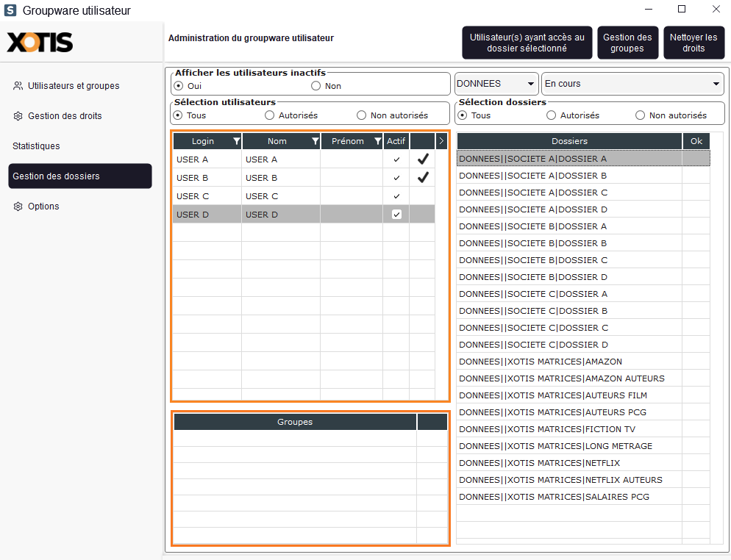This screenshot has height=560, width=731.
Task: Open the DONNEES dropdown
Action: (x=496, y=84)
